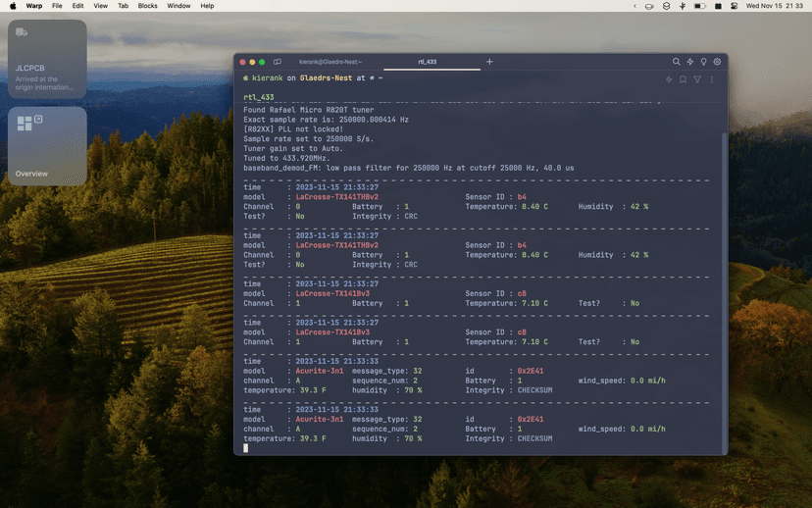Open the block's three-dot overflow menu
This screenshot has width=812, height=508.
[x=712, y=79]
